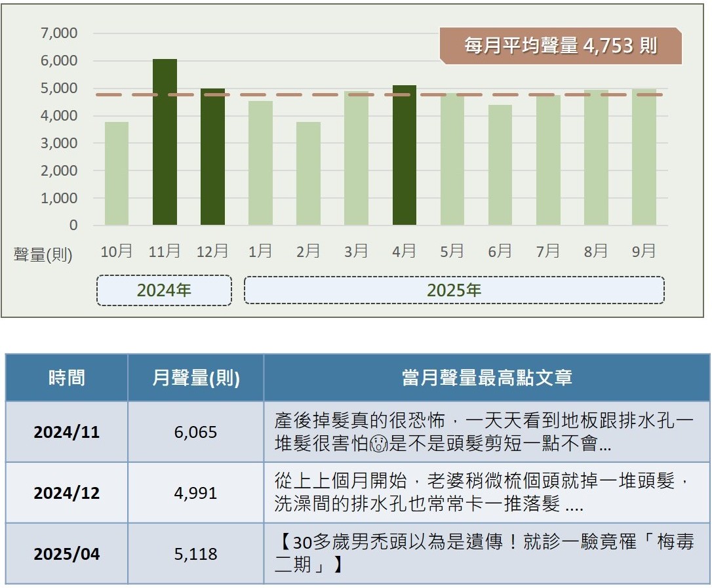The width and height of the screenshot is (712, 588).
Task: Click the light green 9月 bar
Action: point(644,157)
